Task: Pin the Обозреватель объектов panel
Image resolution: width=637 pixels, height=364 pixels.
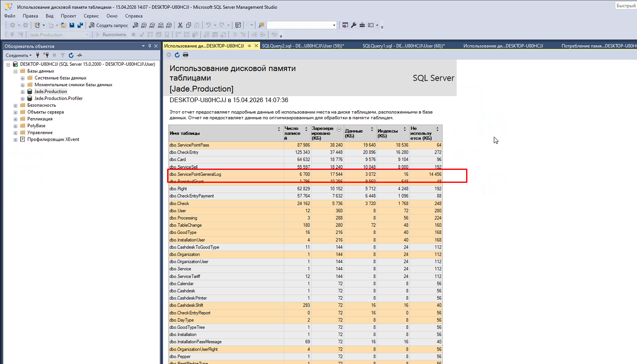Action: pos(150,46)
